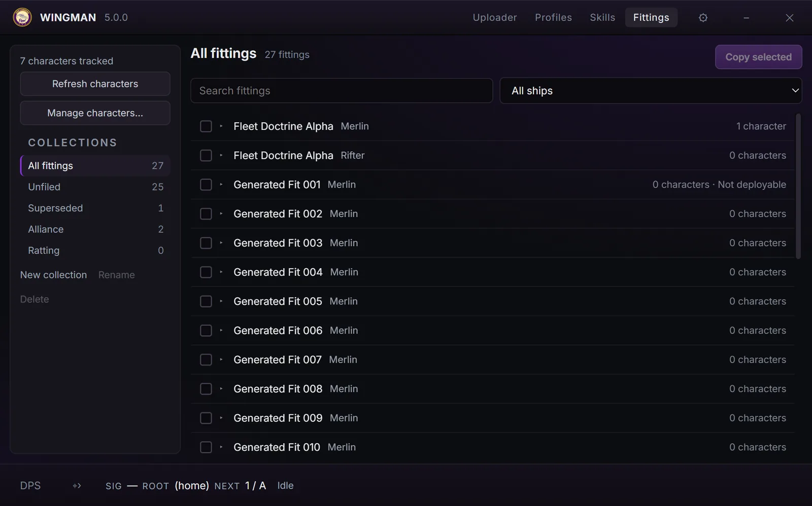The image size is (812, 506).
Task: Open the Superseded collection
Action: click(95, 208)
